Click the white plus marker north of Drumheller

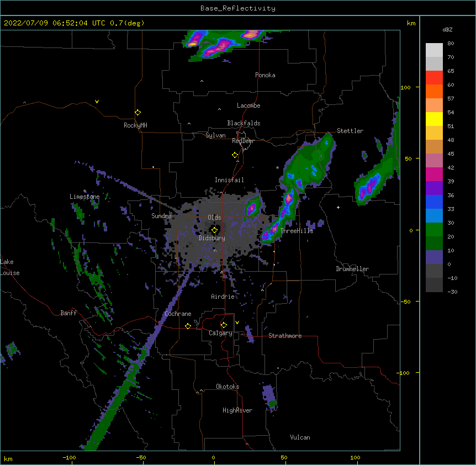click(x=338, y=207)
